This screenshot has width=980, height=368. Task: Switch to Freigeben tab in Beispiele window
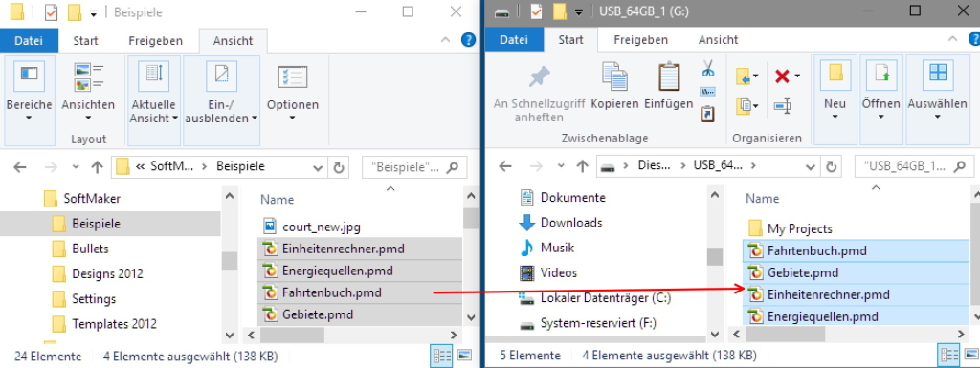point(156,40)
